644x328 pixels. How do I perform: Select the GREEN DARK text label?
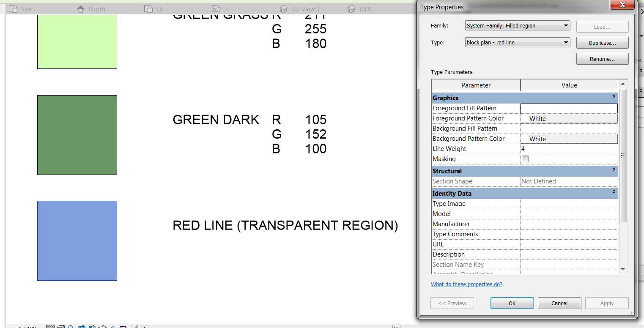point(216,120)
